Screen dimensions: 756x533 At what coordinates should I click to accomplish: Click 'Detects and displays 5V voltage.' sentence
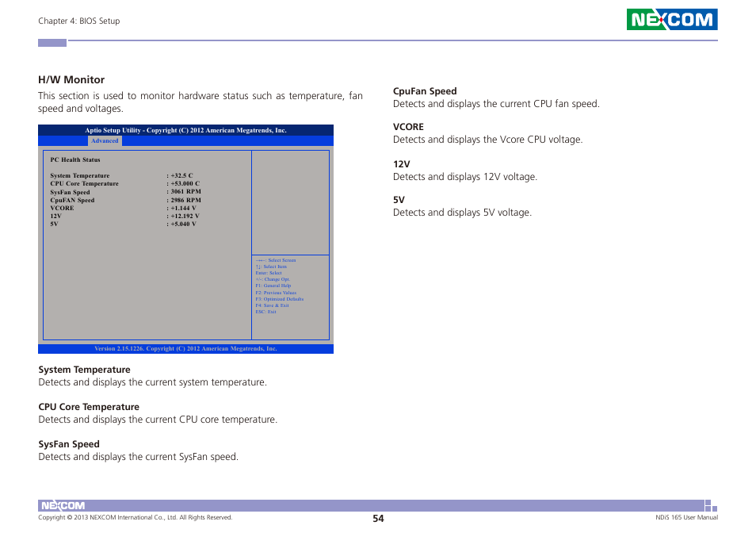tap(462, 213)
